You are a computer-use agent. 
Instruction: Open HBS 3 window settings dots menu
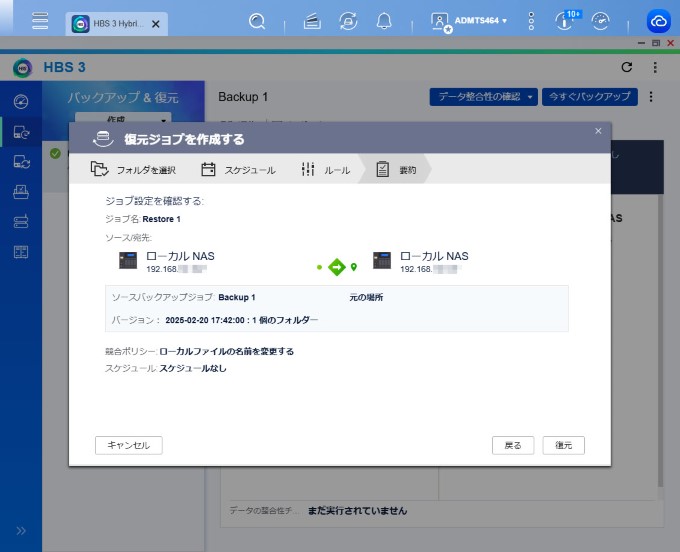click(x=655, y=67)
